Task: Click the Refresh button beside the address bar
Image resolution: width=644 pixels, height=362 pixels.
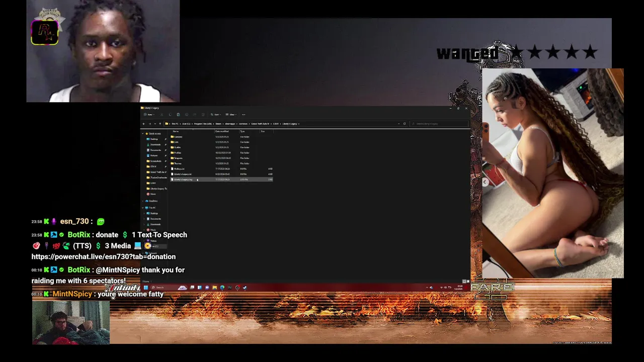Action: coord(404,124)
